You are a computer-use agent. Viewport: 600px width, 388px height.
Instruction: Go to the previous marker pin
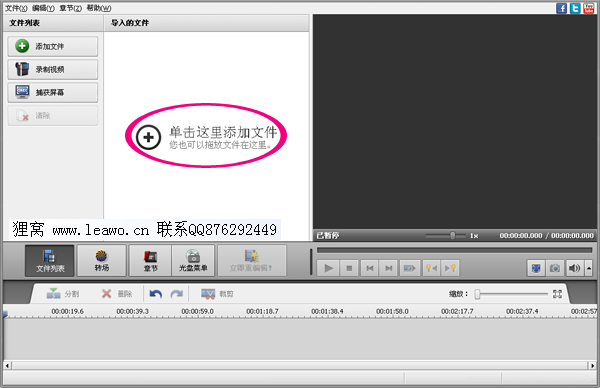click(431, 268)
